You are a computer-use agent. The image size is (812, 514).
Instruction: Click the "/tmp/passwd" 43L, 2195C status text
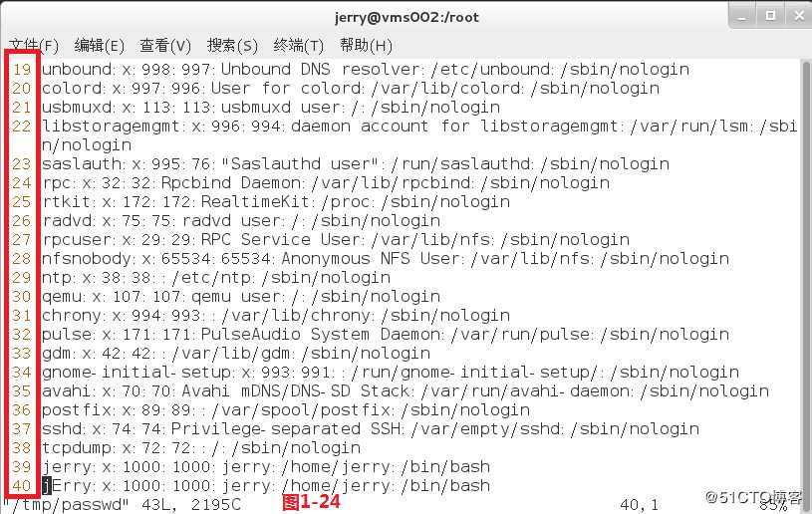(124, 505)
